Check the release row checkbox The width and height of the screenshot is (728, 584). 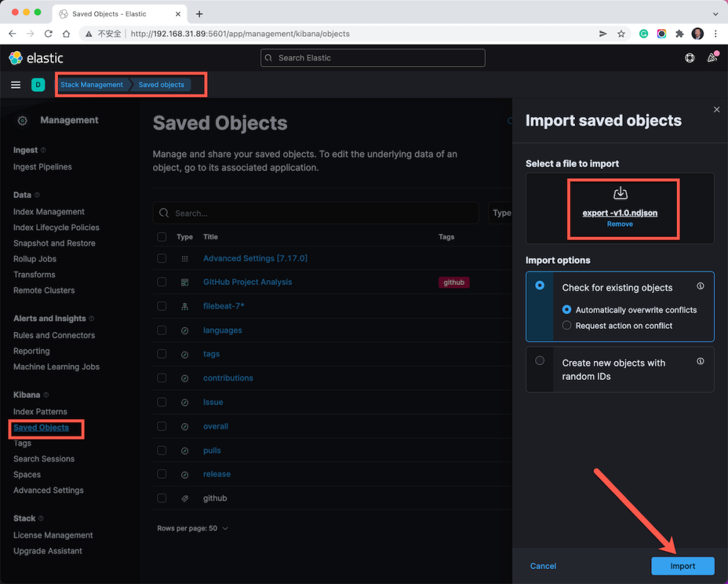pyautogui.click(x=162, y=474)
